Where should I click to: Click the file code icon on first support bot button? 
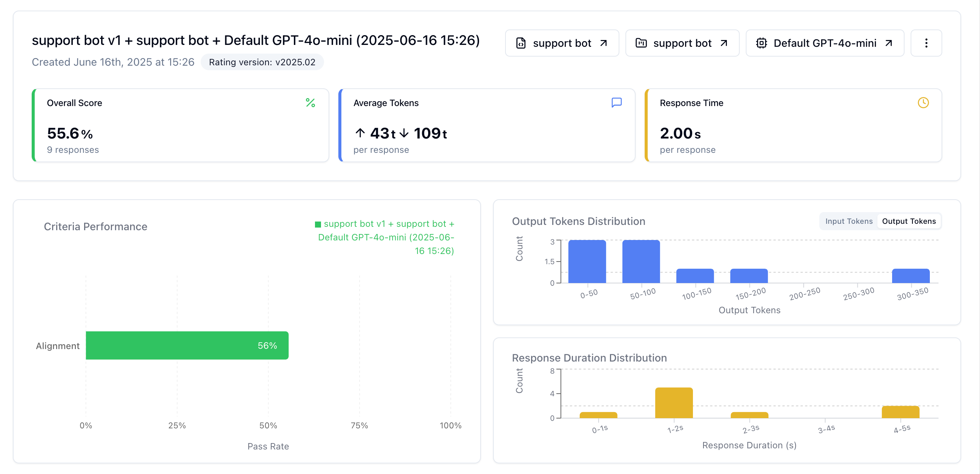coord(521,43)
